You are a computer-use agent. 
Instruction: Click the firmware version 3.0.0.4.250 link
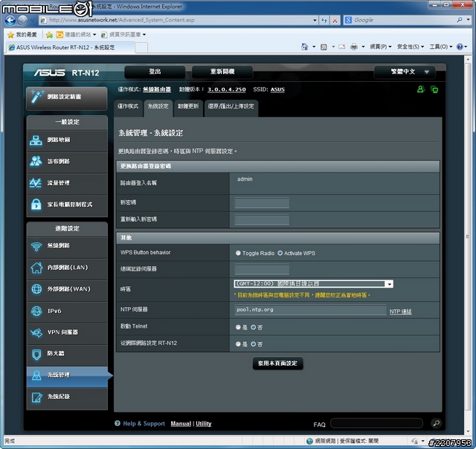point(226,90)
